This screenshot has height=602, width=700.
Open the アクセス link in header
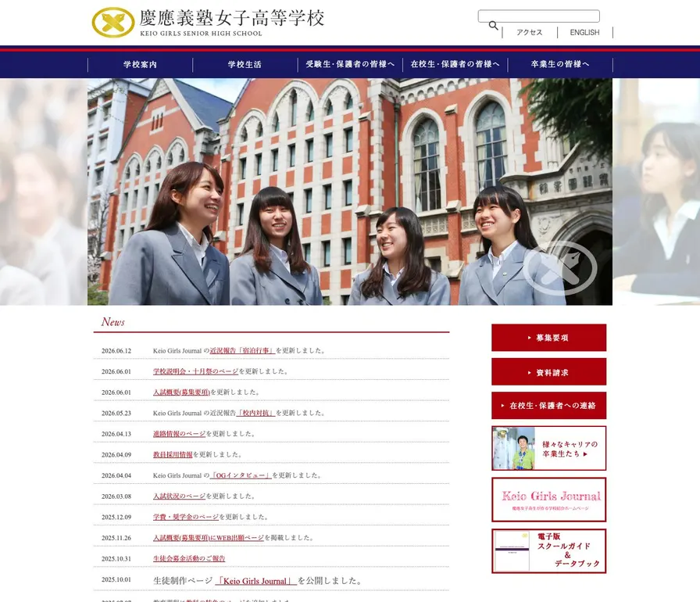pos(530,33)
